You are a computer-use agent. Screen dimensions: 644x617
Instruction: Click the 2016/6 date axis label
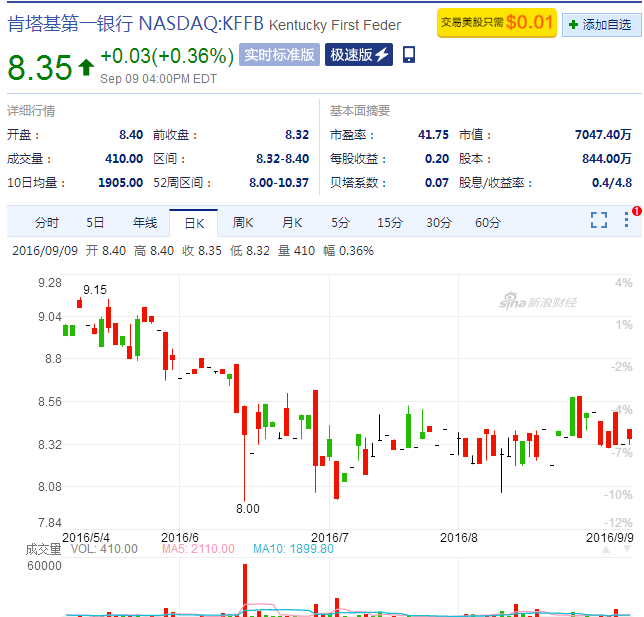coord(179,538)
